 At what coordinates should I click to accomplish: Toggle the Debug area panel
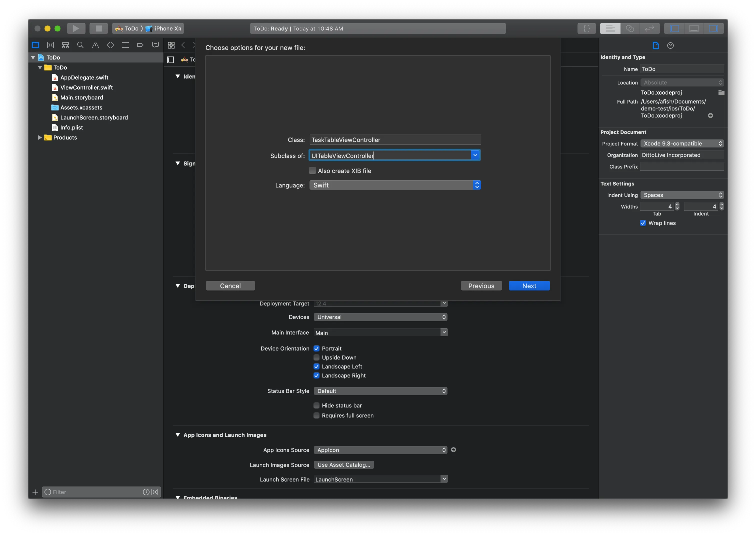694,28
